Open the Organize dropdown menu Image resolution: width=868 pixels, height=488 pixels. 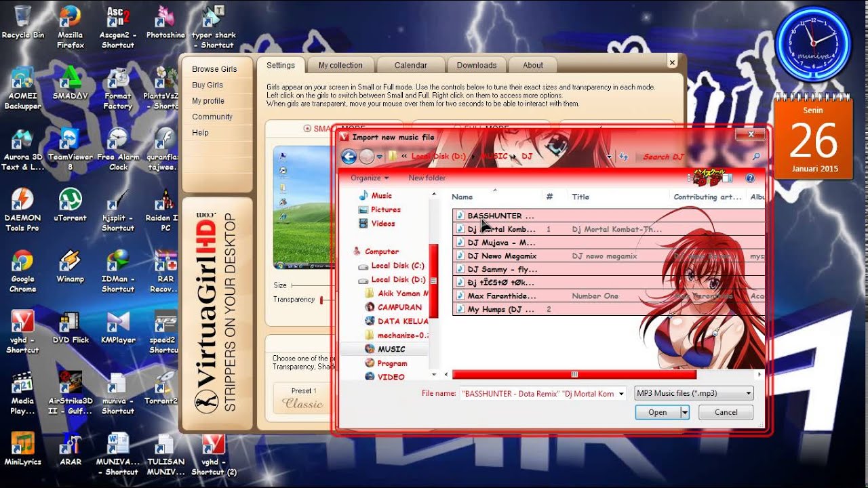click(370, 178)
